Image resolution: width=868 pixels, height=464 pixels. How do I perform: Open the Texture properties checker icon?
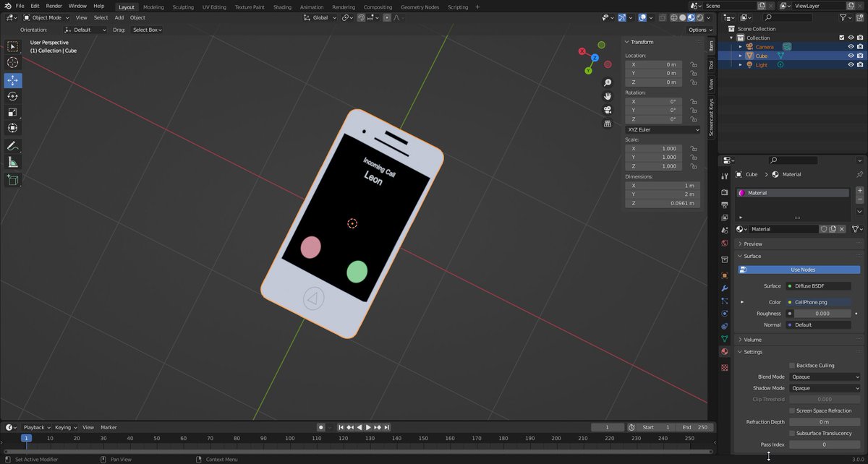[725, 368]
